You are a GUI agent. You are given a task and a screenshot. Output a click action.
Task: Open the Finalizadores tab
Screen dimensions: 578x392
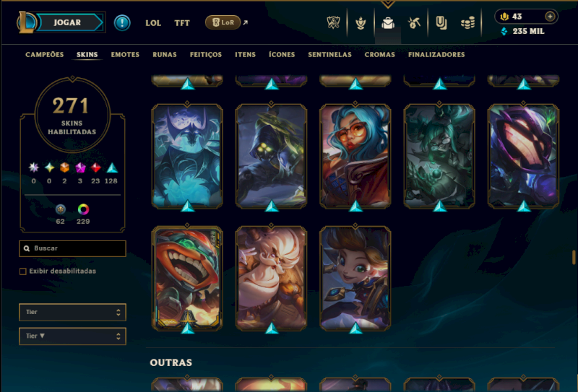click(x=436, y=55)
